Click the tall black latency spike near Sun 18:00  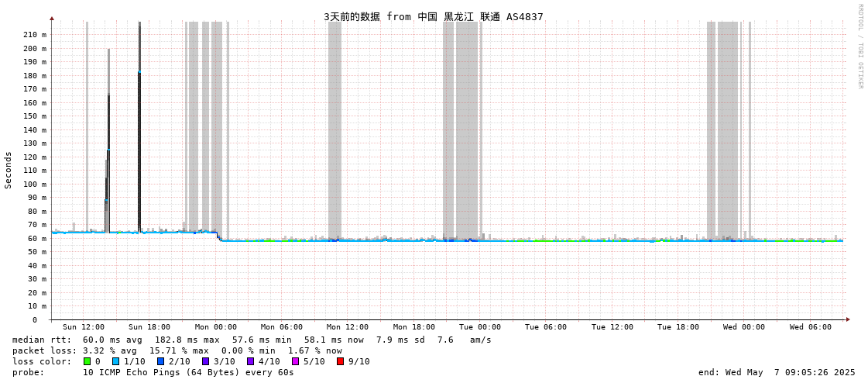(x=139, y=127)
